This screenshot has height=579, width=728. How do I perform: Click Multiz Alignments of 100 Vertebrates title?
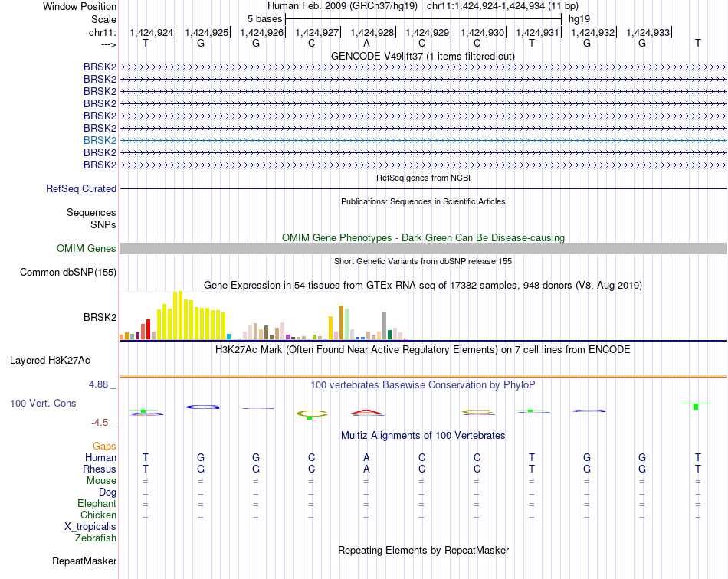423,435
